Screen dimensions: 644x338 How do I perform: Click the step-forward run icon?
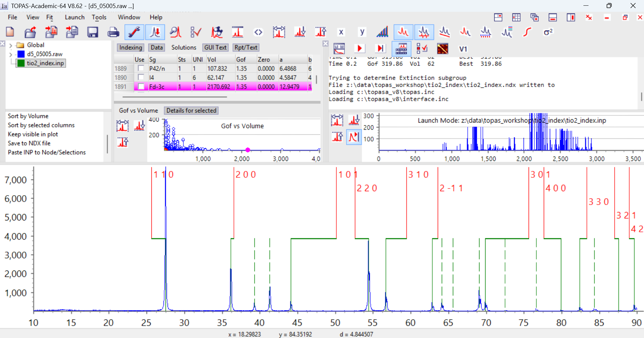(380, 49)
